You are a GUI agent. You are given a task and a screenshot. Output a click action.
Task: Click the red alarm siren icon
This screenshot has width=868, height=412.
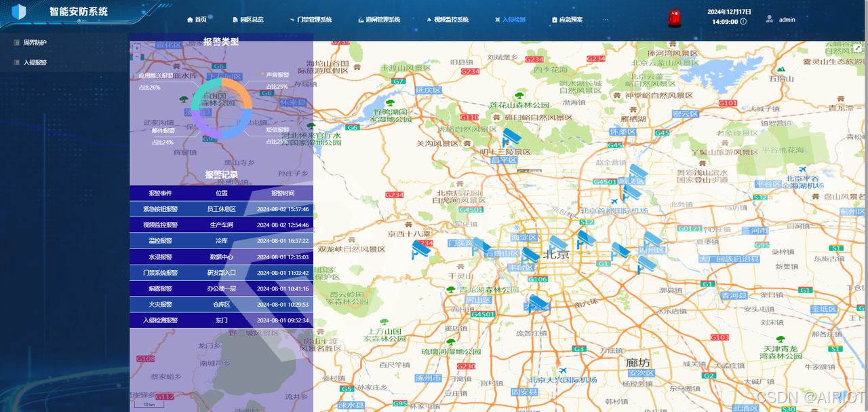(674, 18)
